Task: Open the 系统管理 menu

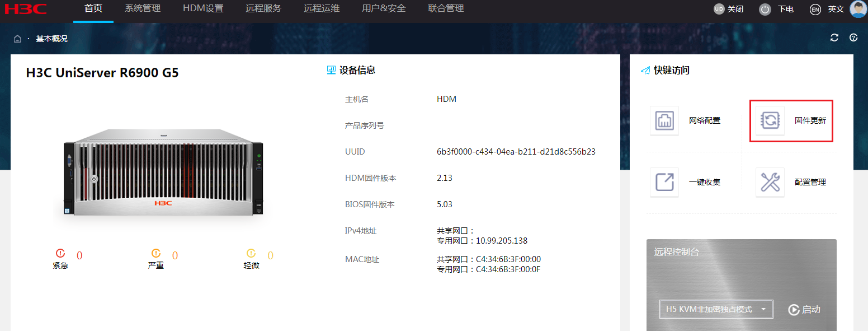Action: point(143,8)
